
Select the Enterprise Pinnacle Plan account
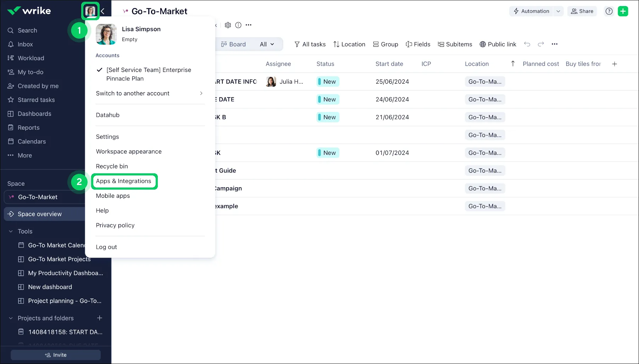coord(149,74)
